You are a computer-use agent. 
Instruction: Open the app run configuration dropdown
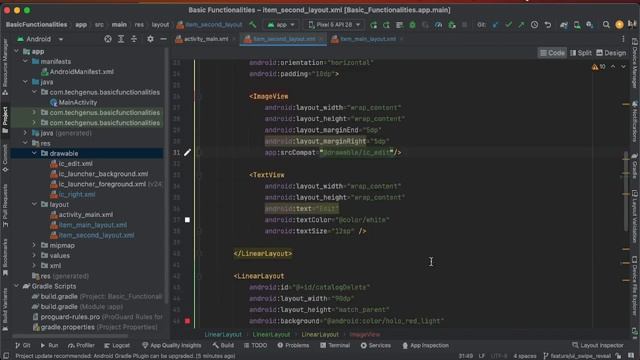[281, 25]
